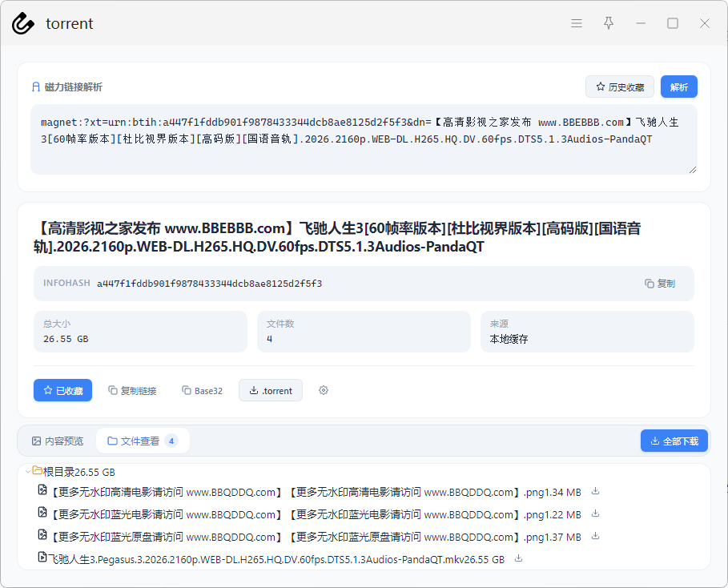This screenshot has width=728, height=588.
Task: Download the 高清电影 png file (1.34 MB)
Action: 595,491
